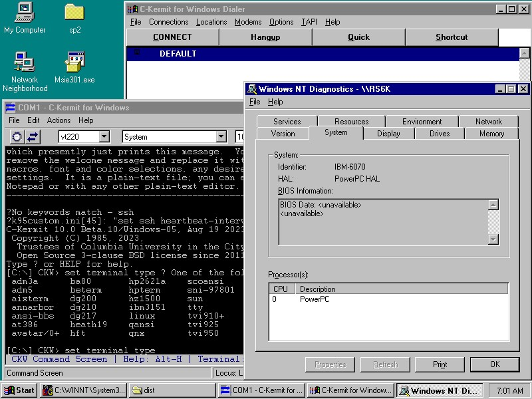532x399 pixels.
Task: Switch to the Memory tab
Action: click(491, 134)
